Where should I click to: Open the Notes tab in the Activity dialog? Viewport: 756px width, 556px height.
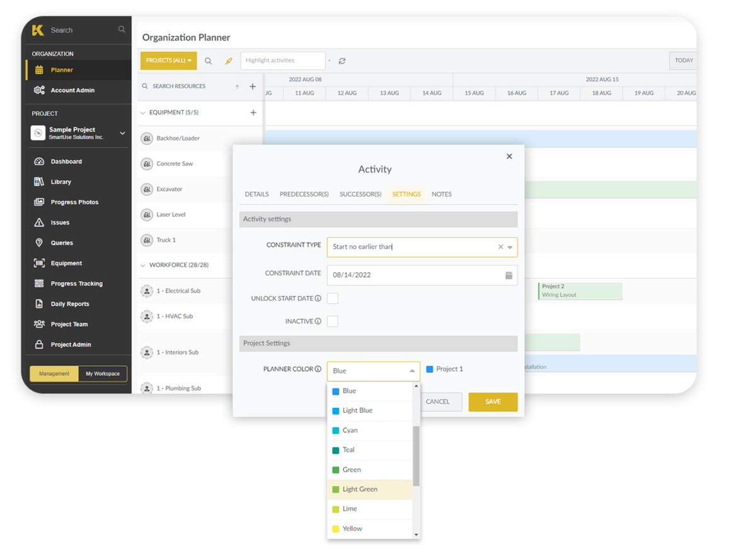(x=441, y=194)
